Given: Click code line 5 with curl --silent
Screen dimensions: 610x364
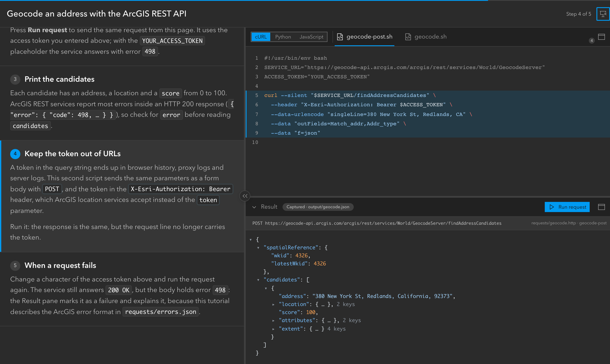Looking at the screenshot, I should tap(428, 95).
